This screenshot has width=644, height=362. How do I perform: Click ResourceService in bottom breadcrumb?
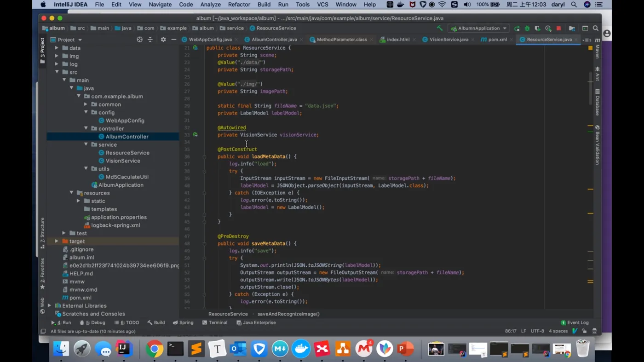pos(228,314)
